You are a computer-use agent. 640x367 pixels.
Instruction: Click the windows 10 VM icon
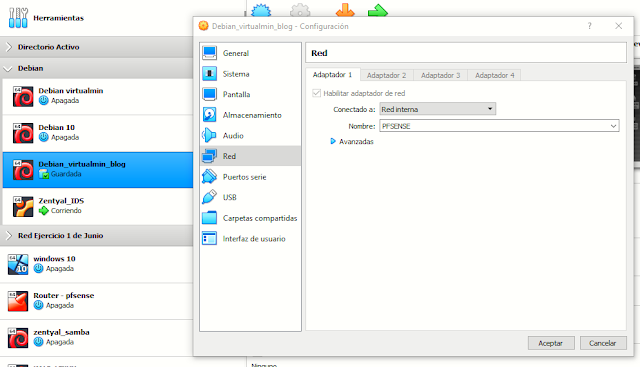(x=18, y=265)
